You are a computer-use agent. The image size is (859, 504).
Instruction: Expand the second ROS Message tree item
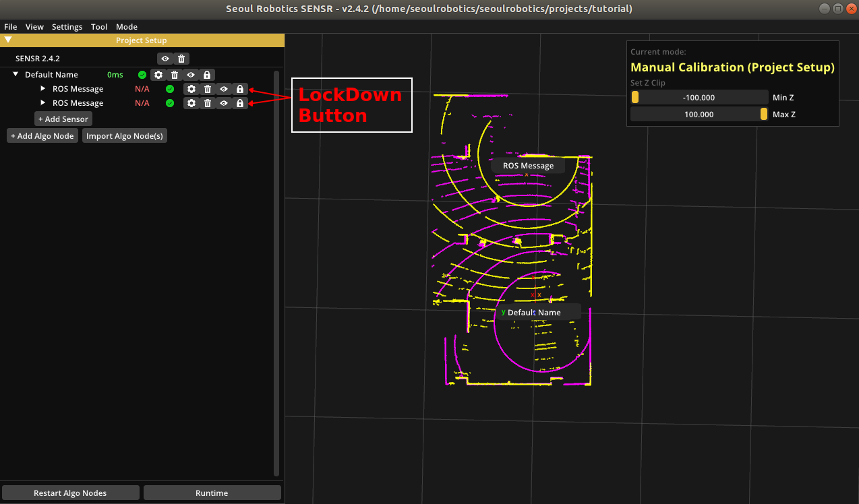coord(43,102)
